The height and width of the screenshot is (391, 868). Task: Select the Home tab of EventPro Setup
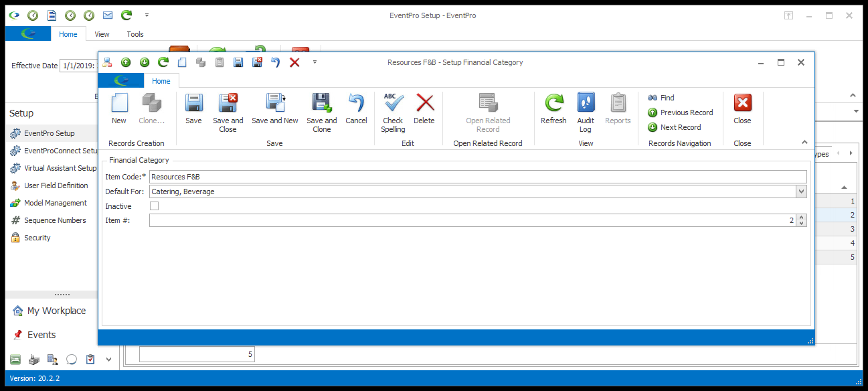[x=68, y=34]
